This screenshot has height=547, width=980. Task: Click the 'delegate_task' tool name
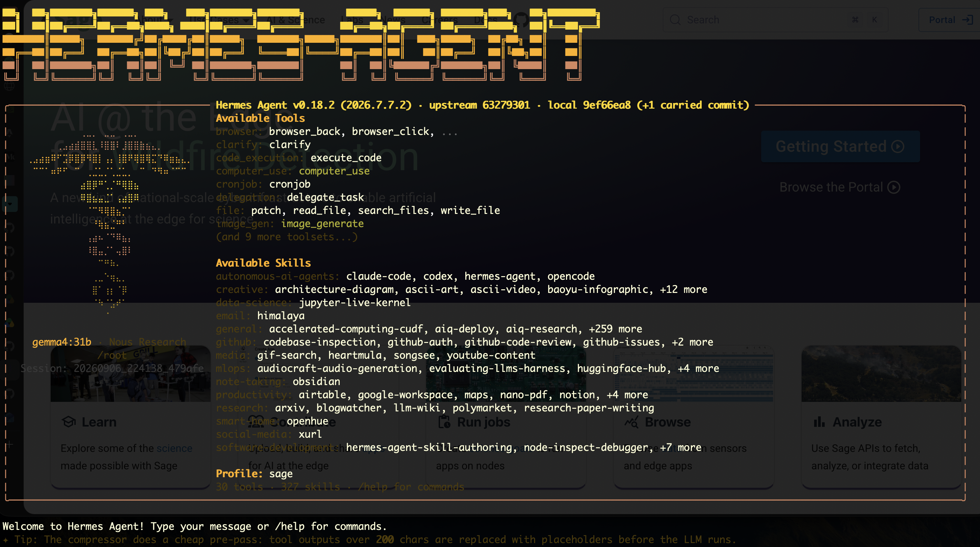coord(325,197)
